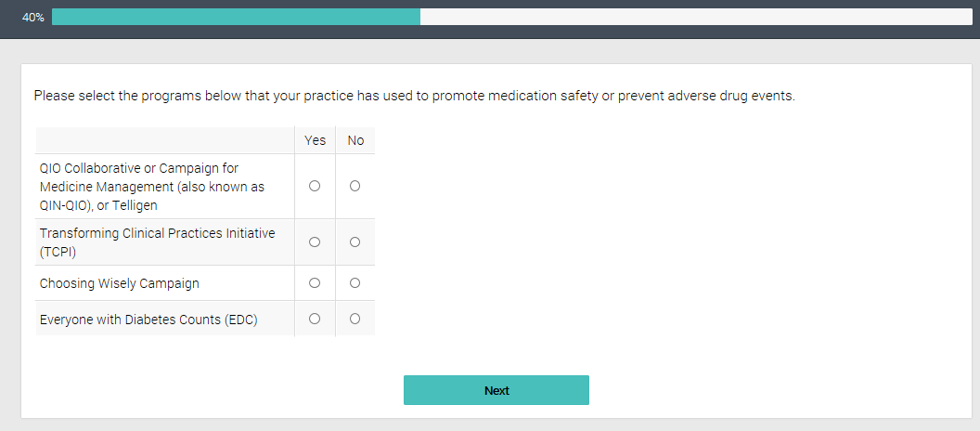Click the filled teal portion of progress bar
980x431 pixels.
tap(236, 17)
